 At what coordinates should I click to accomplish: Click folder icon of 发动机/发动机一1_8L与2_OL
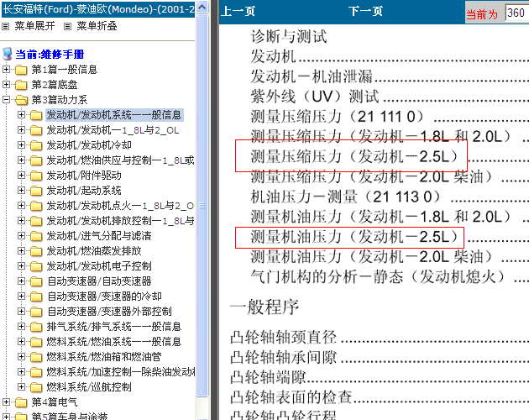click(36, 130)
